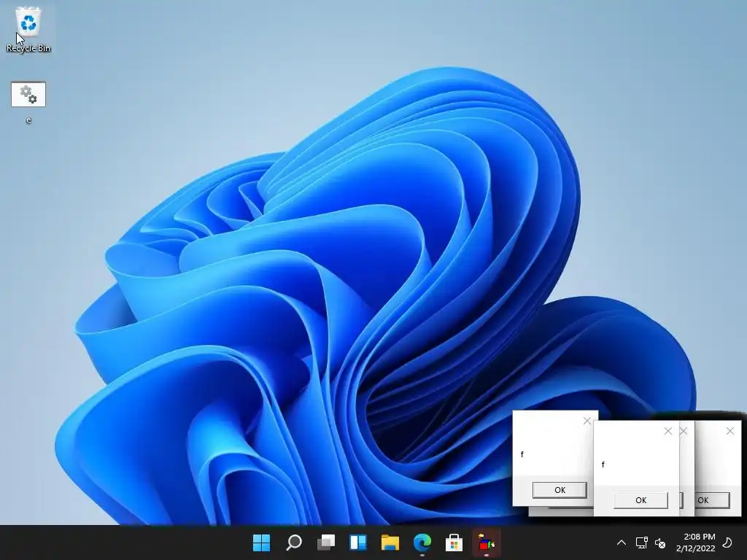The image size is (747, 560).
Task: Click the moon notification icon in the tray
Action: point(727,542)
